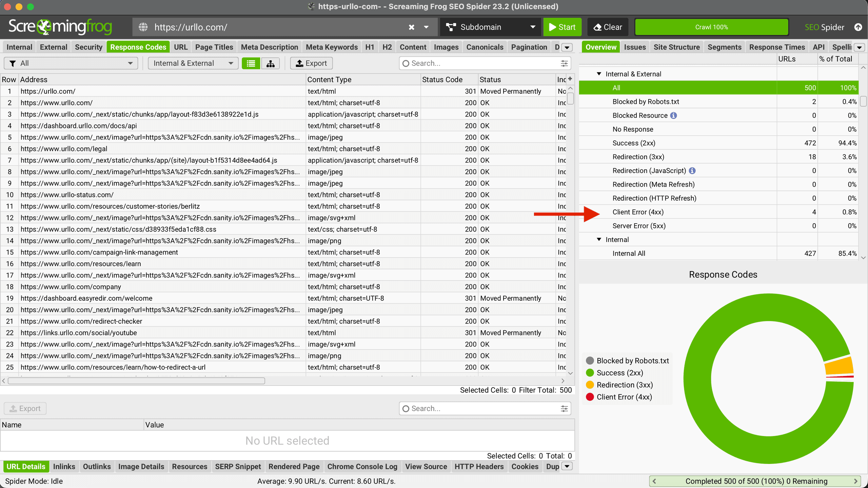Clear the URL field with the X icon
Screen dimensions: 868x488
click(x=411, y=27)
